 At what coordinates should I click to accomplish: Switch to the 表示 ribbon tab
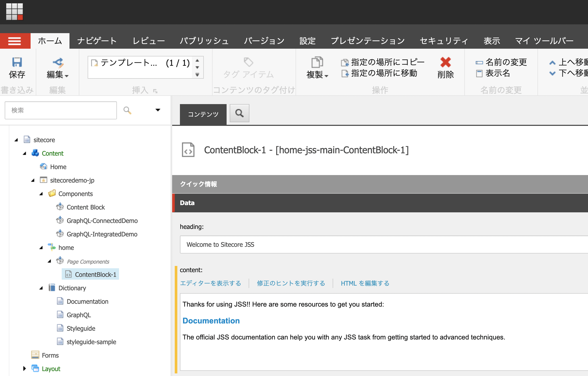pyautogui.click(x=492, y=41)
